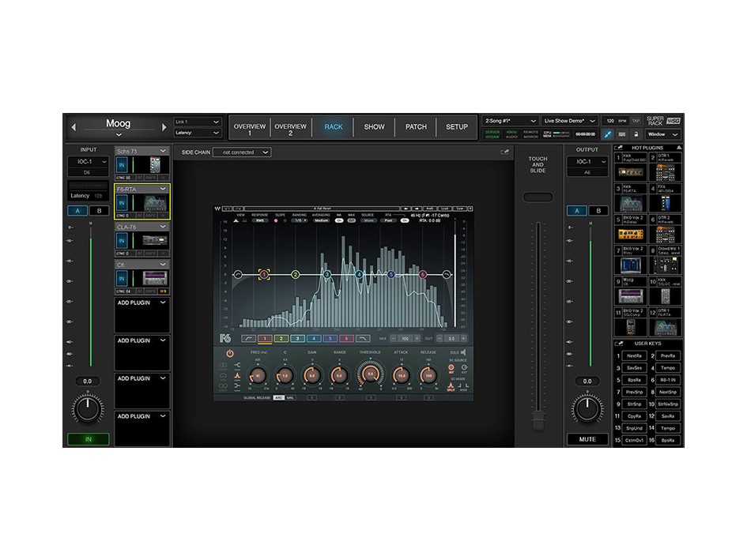747x560 pixels.
Task: Open hot plugin 5 BKG Vox 2 H-Delay thumbnail
Action: (631, 234)
